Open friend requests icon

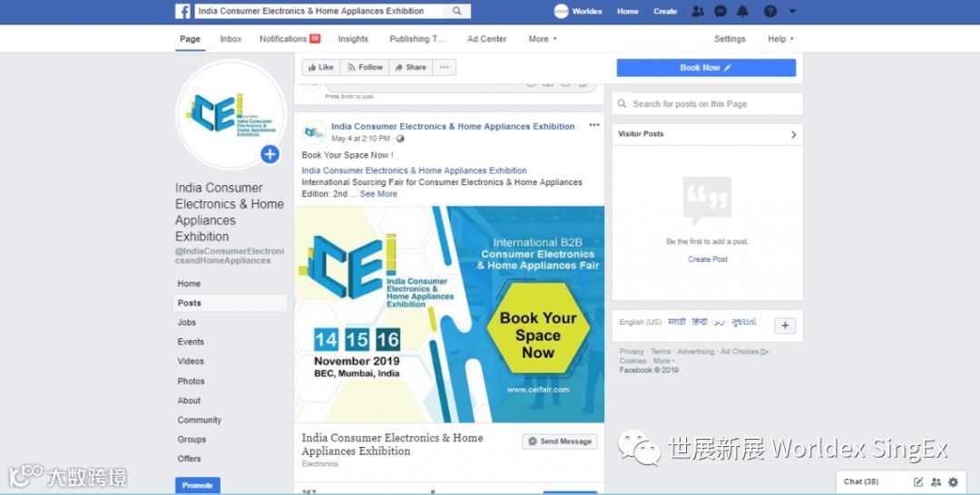tap(698, 11)
